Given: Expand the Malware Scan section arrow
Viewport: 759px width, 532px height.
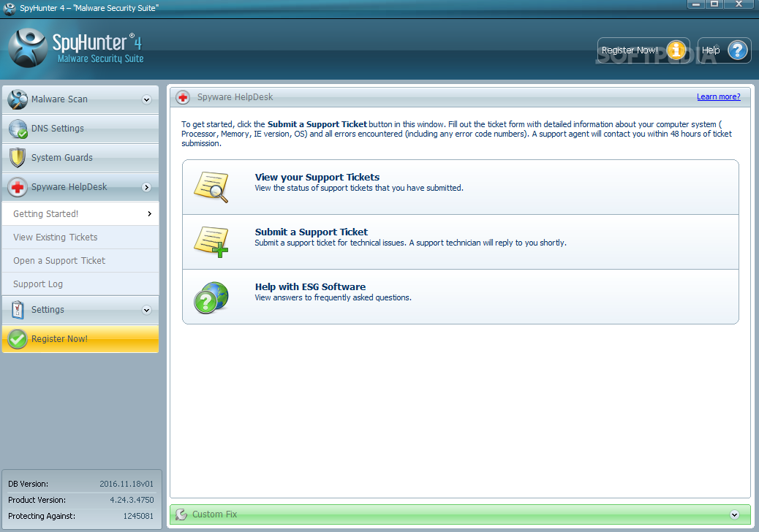Looking at the screenshot, I should [x=147, y=99].
